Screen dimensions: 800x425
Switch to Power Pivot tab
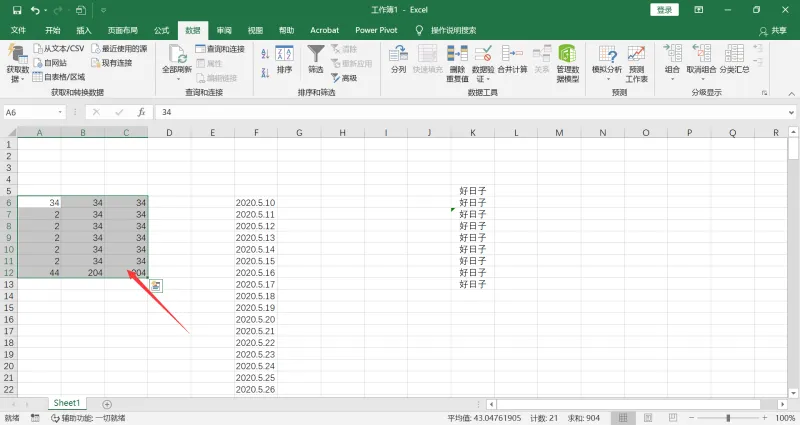coord(376,30)
